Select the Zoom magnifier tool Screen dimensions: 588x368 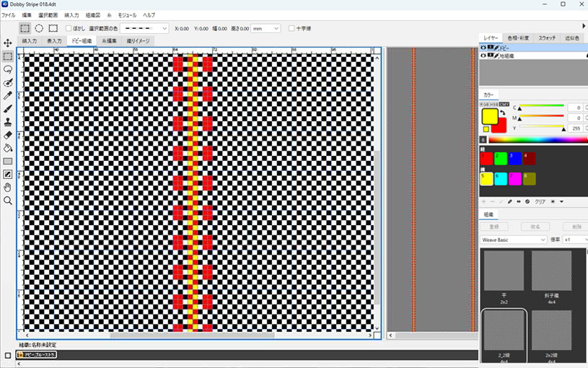tap(7, 201)
